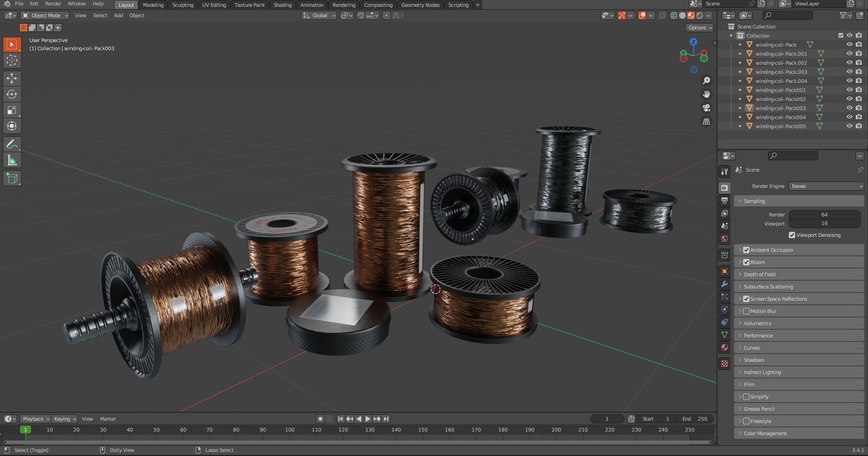Pick the Scale tool
This screenshot has width=868, height=456.
[x=12, y=110]
